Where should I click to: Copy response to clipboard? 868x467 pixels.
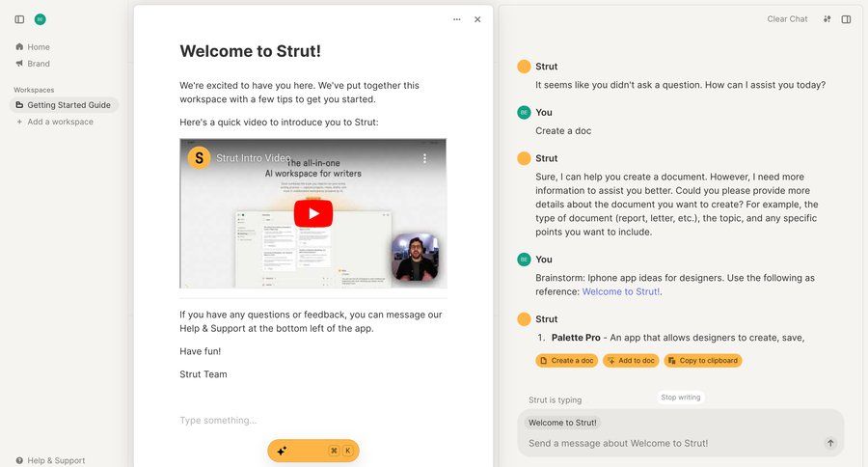(703, 361)
